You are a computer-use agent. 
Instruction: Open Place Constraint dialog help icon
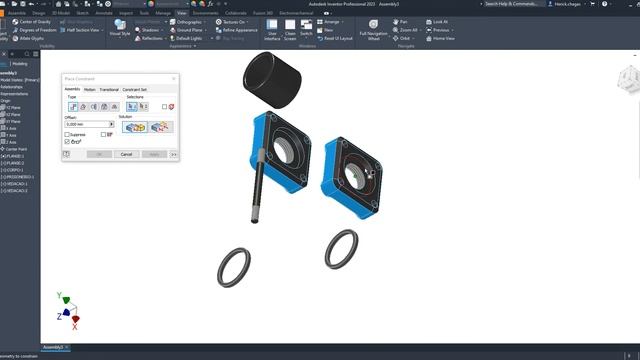[67, 154]
